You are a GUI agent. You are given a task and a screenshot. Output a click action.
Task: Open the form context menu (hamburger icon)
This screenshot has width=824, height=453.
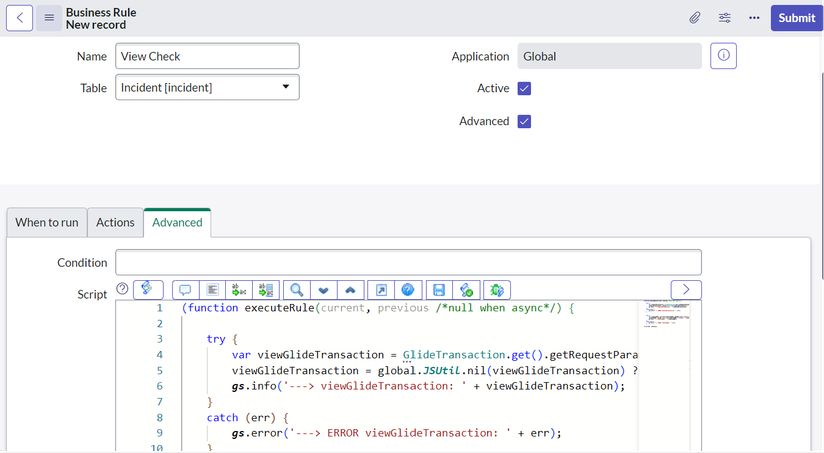[49, 18]
